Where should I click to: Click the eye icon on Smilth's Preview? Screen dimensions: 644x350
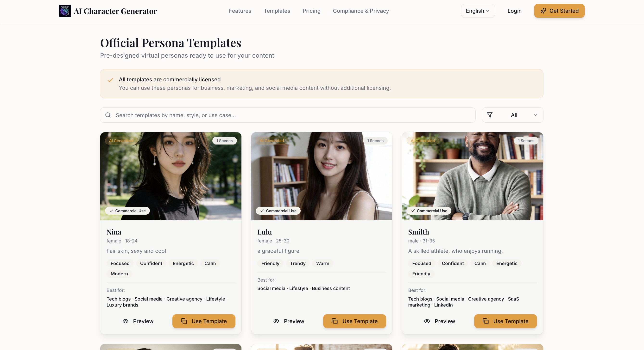point(427,321)
